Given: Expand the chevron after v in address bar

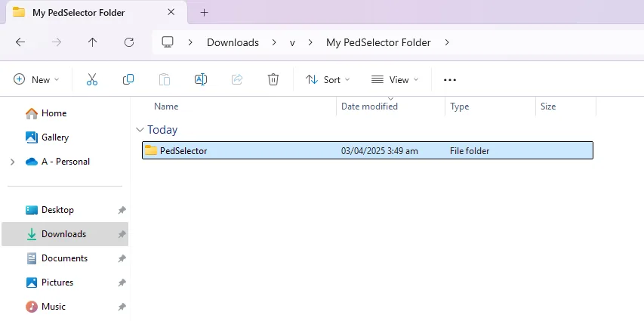Looking at the screenshot, I should (310, 42).
